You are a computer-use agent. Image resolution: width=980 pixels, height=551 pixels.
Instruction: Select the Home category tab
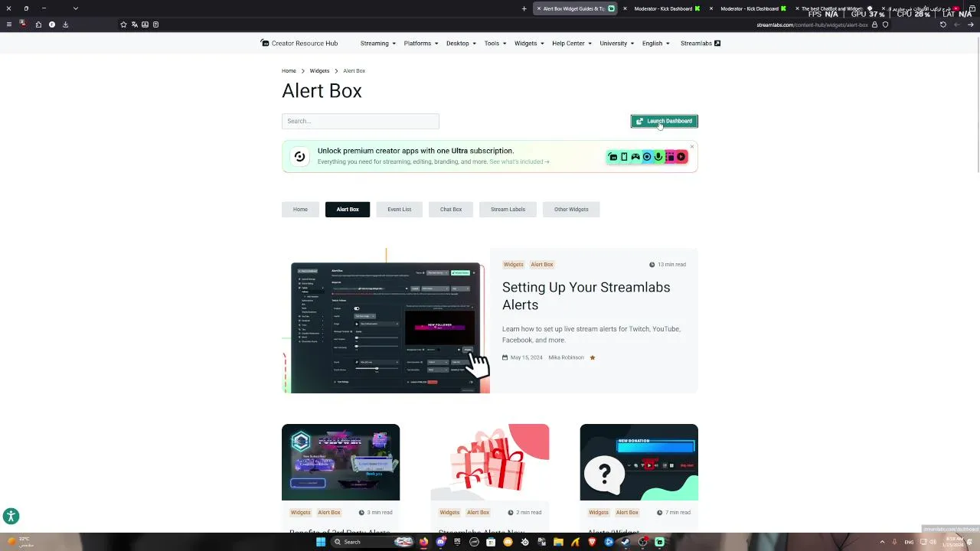click(x=300, y=209)
